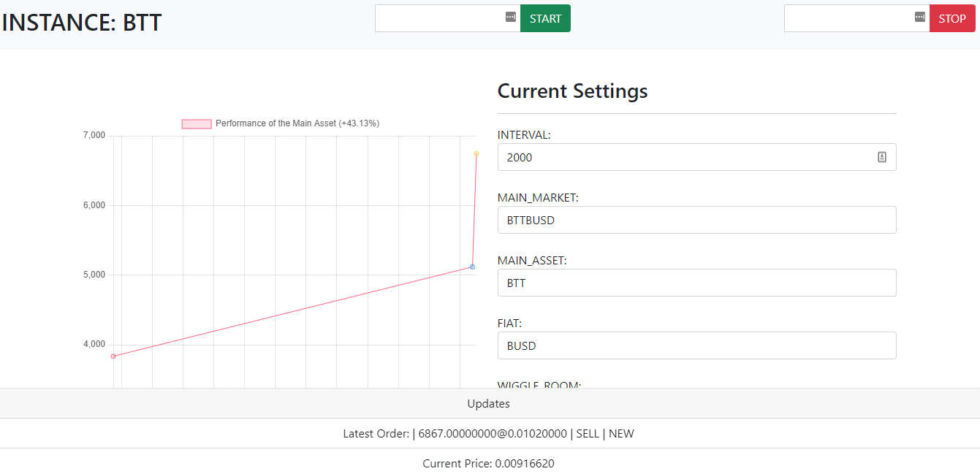The height and width of the screenshot is (474, 980).
Task: Click the Current Price 0.00916620 text
Action: (489, 463)
